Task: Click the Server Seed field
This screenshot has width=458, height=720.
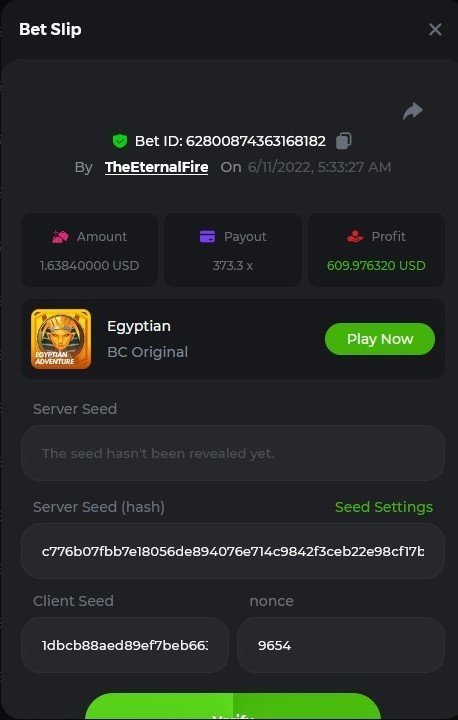Action: click(233, 453)
